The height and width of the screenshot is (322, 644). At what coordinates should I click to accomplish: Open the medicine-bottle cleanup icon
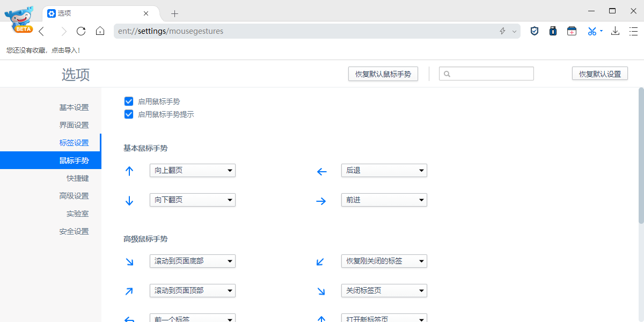coord(553,31)
